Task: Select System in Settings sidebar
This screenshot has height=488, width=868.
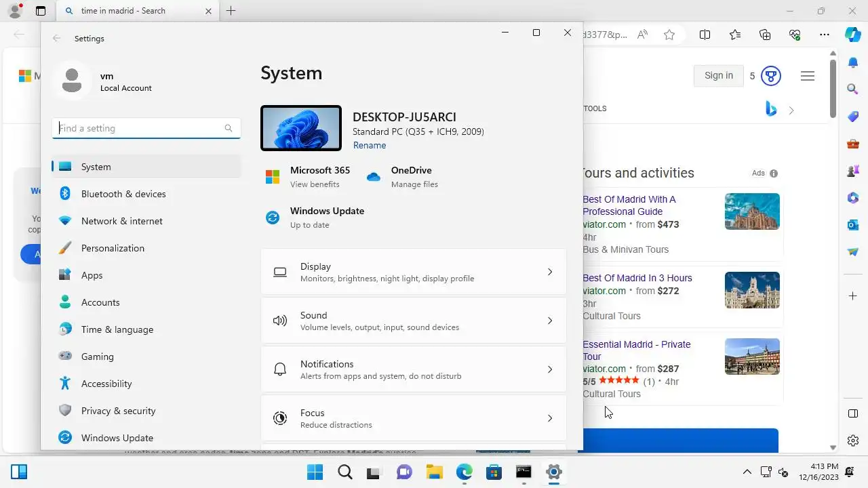Action: 146,167
